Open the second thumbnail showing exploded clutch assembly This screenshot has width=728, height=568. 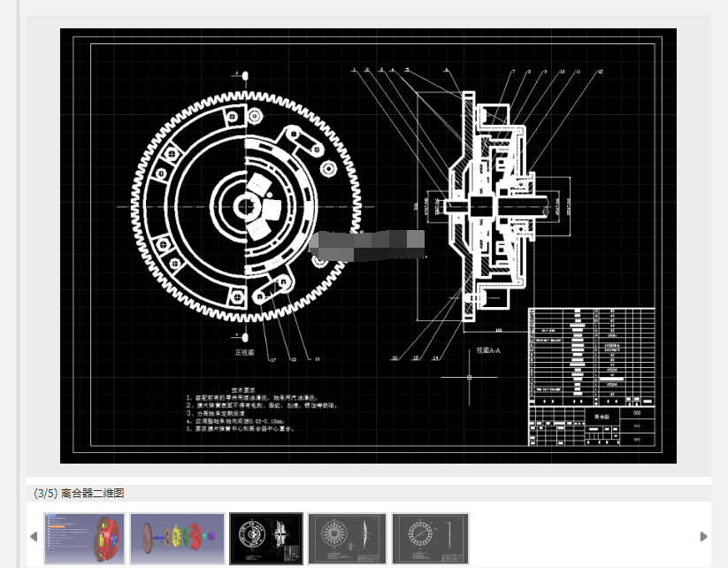point(177,539)
